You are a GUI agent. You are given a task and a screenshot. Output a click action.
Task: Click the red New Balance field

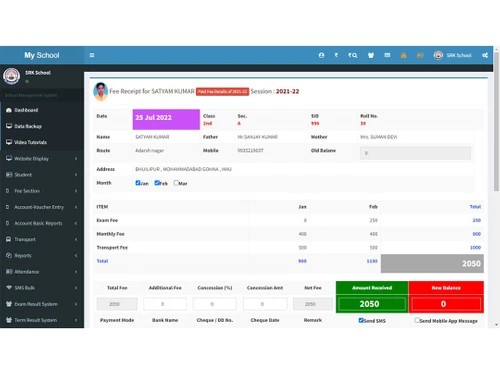(446, 304)
